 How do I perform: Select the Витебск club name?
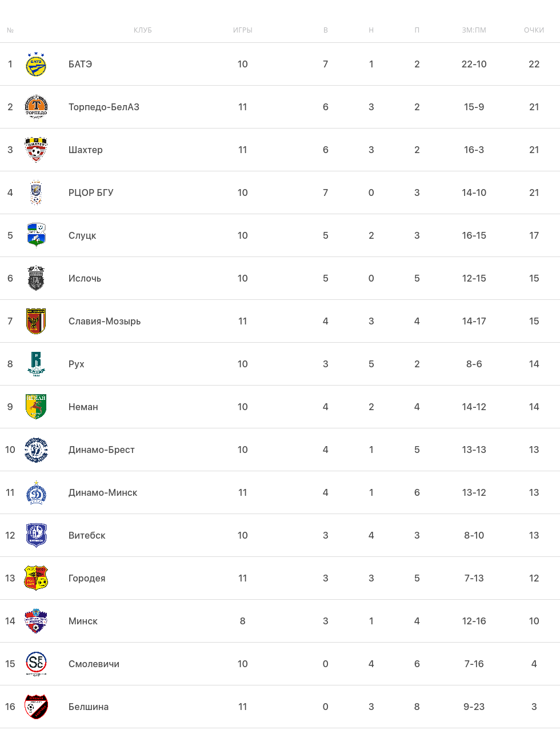tap(87, 536)
